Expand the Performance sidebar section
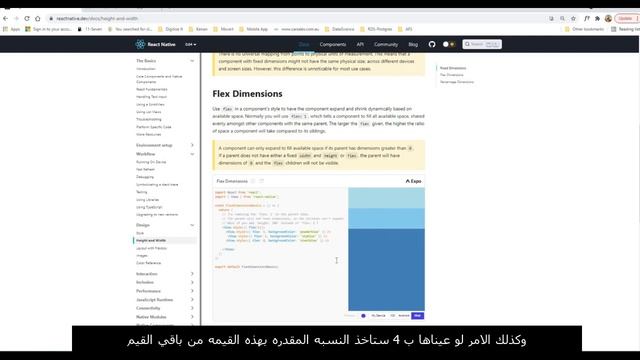Screen dimensions: 640x360 coord(165,291)
